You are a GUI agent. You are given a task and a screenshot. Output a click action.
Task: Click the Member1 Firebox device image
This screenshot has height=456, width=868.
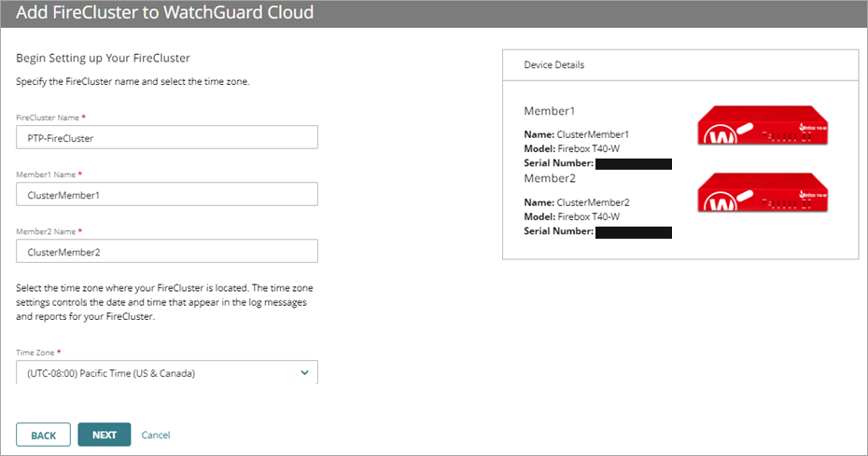coord(763,125)
